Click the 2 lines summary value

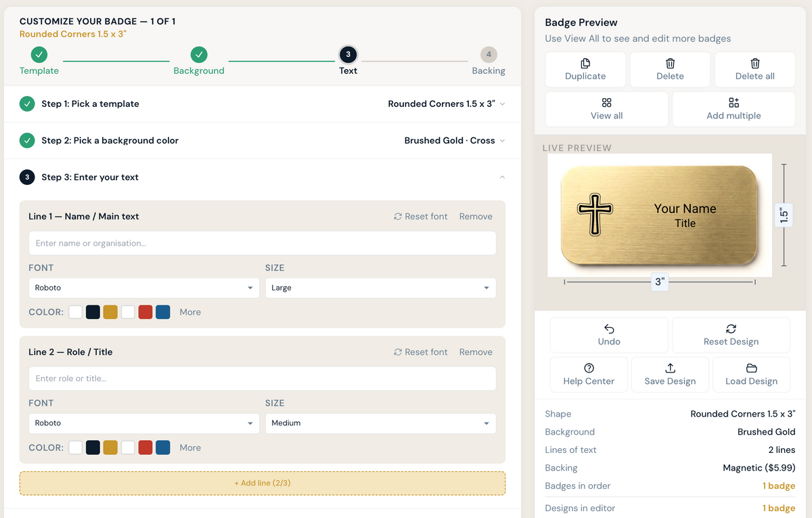pyautogui.click(x=782, y=450)
